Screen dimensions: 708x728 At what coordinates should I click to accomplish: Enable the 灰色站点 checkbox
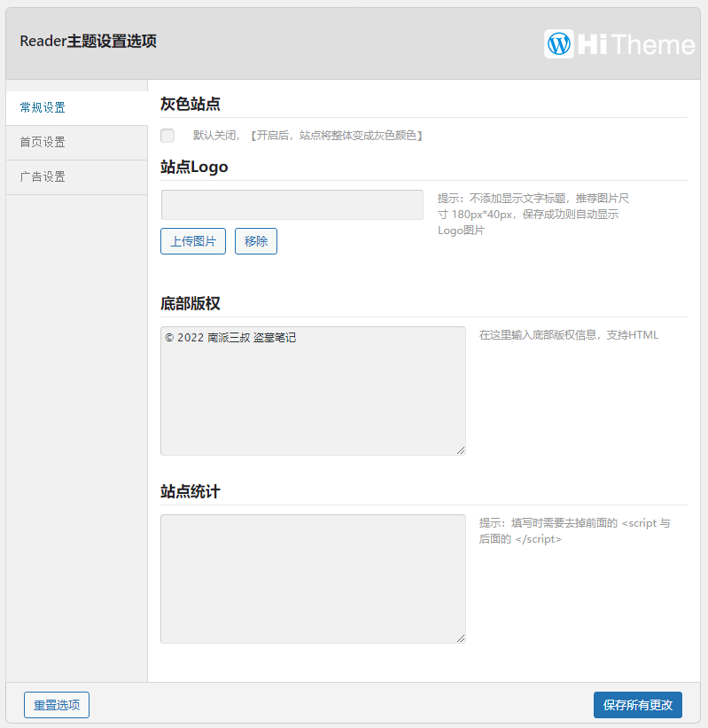[167, 136]
